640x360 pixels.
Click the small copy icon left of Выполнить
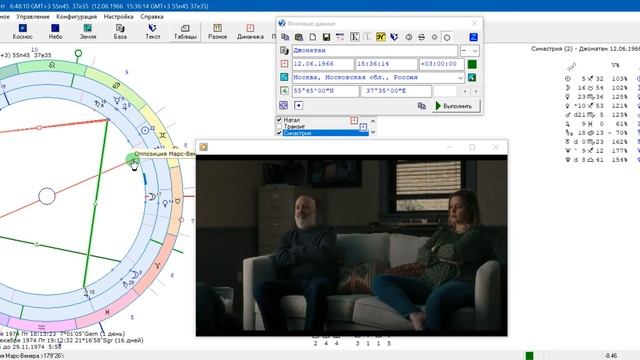click(x=422, y=106)
